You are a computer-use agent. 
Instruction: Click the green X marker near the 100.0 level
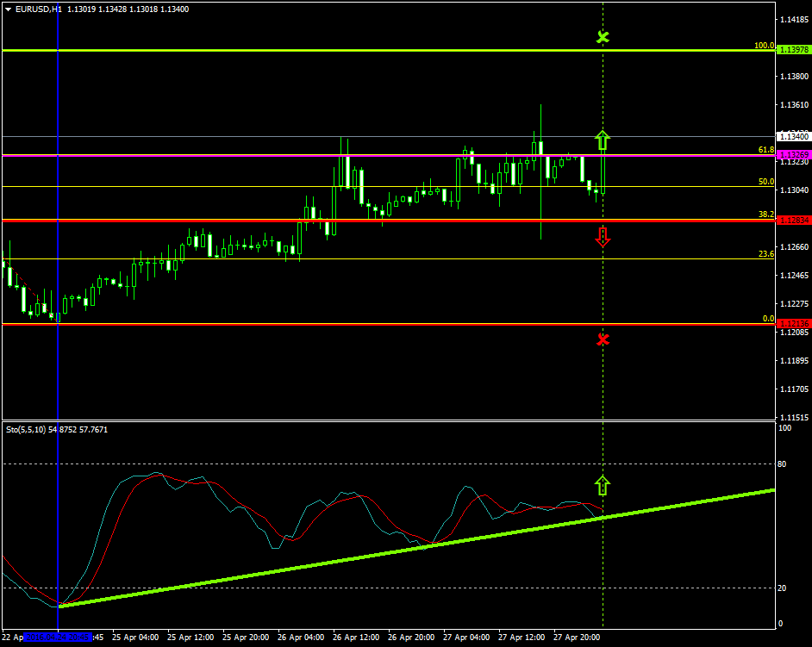click(x=603, y=36)
